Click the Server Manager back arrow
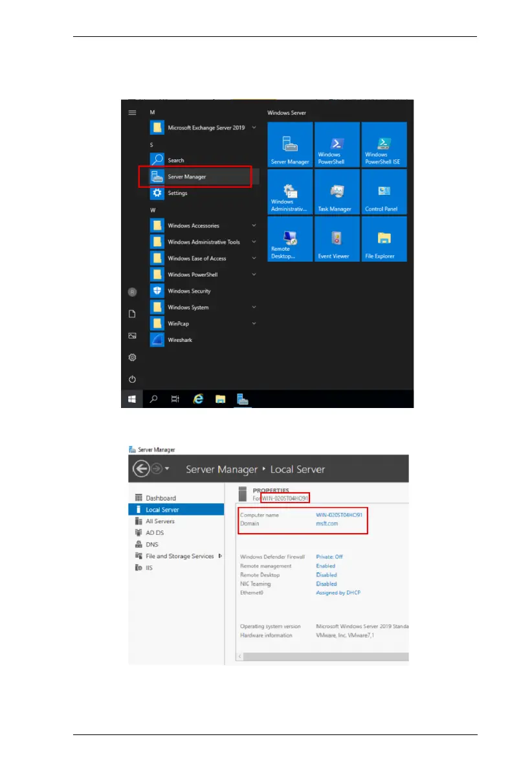 tap(141, 469)
